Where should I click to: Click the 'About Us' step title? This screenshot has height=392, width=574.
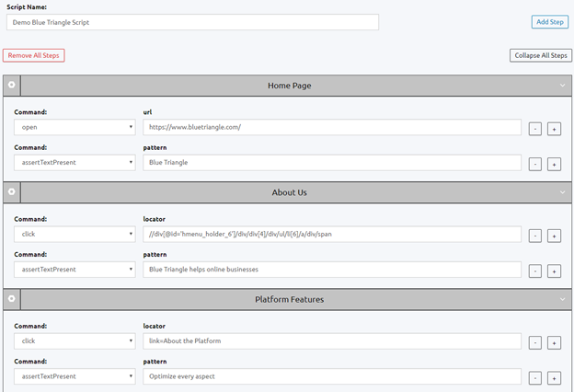pos(289,192)
